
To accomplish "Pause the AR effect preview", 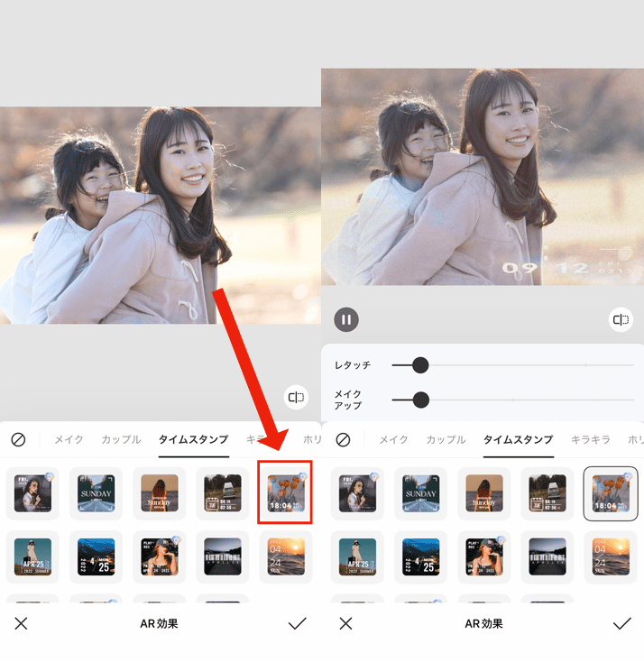I will point(346,319).
